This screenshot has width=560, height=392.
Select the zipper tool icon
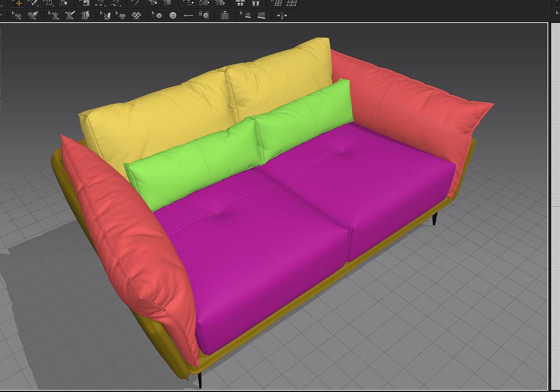click(x=224, y=15)
